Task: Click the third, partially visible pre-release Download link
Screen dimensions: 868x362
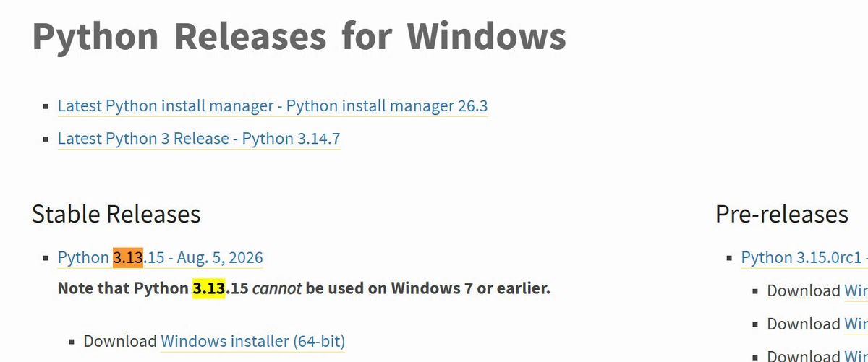Action: [x=856, y=355]
